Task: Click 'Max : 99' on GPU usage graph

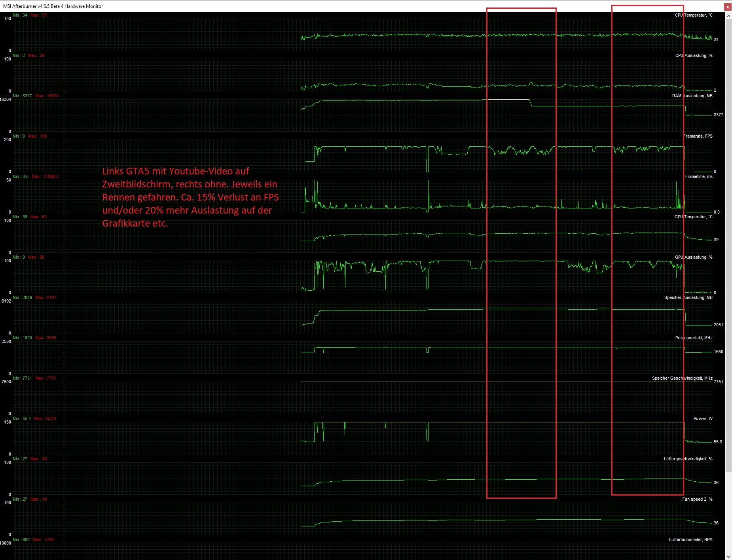Action: [x=36, y=257]
